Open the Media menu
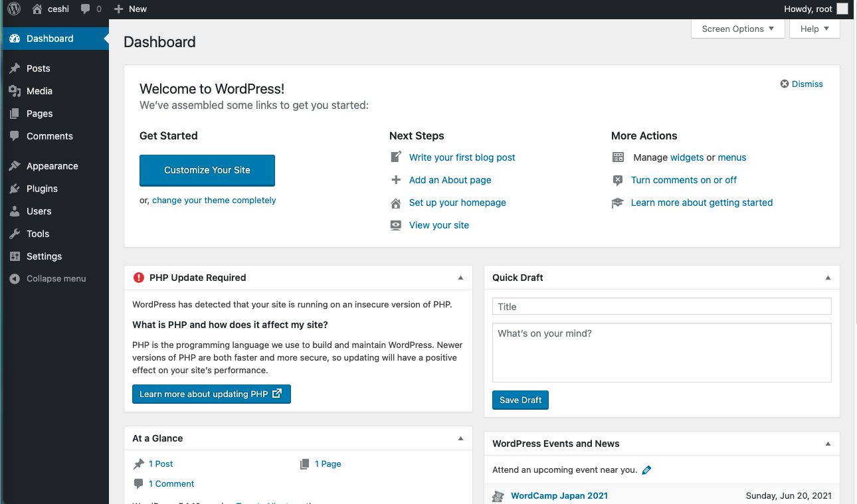This screenshot has height=504, width=857. (x=54, y=91)
